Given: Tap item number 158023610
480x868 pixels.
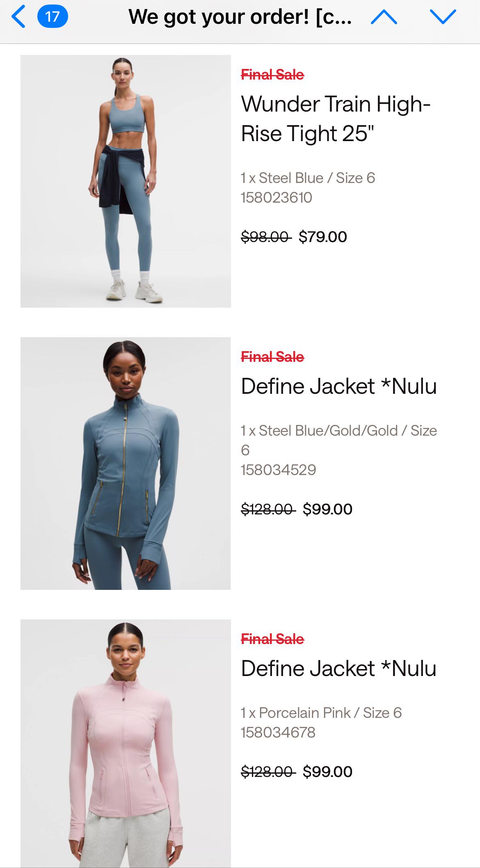Looking at the screenshot, I should tap(277, 198).
